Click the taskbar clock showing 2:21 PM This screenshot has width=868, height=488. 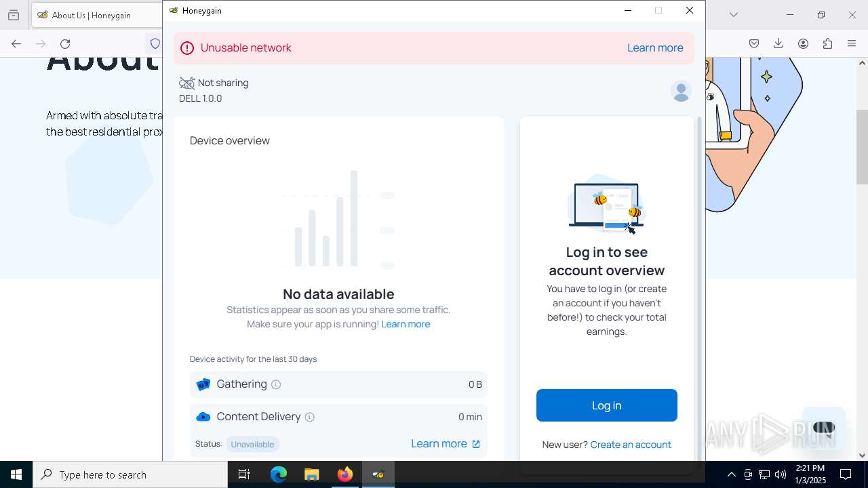click(x=810, y=474)
